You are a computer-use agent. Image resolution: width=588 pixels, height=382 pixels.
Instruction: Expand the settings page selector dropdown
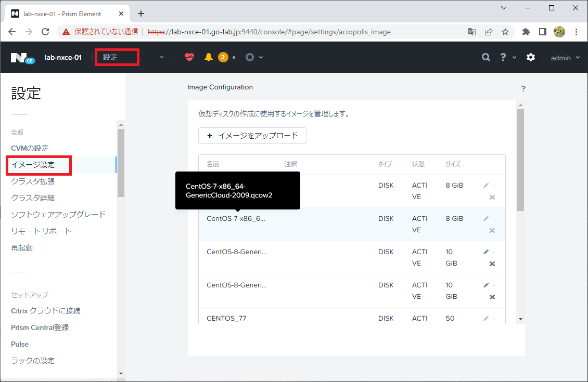161,57
